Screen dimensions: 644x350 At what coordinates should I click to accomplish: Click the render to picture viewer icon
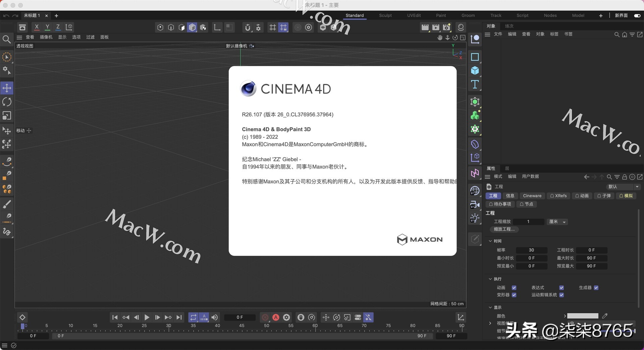pos(436,27)
